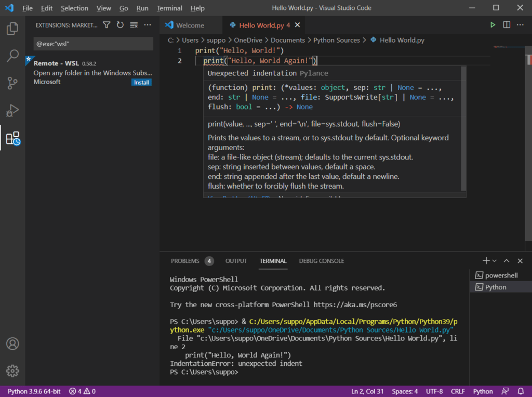Open the Source Control view
Screen dimensions: 532x397
[x=12, y=83]
